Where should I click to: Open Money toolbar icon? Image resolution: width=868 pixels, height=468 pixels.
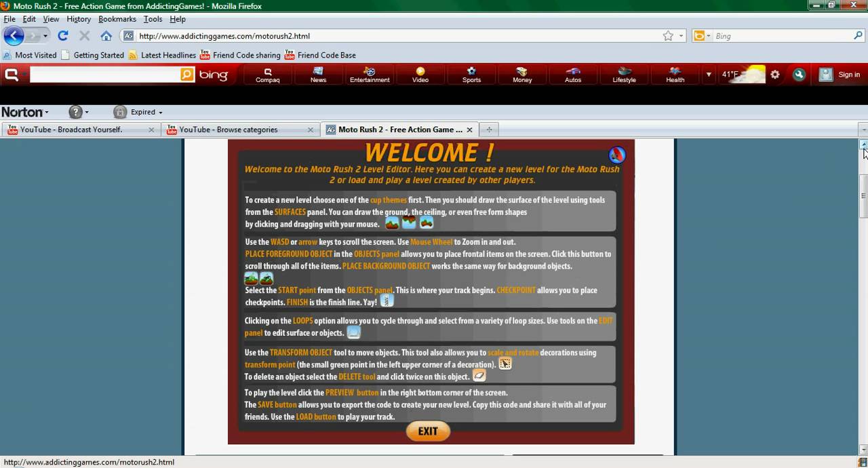(522, 75)
